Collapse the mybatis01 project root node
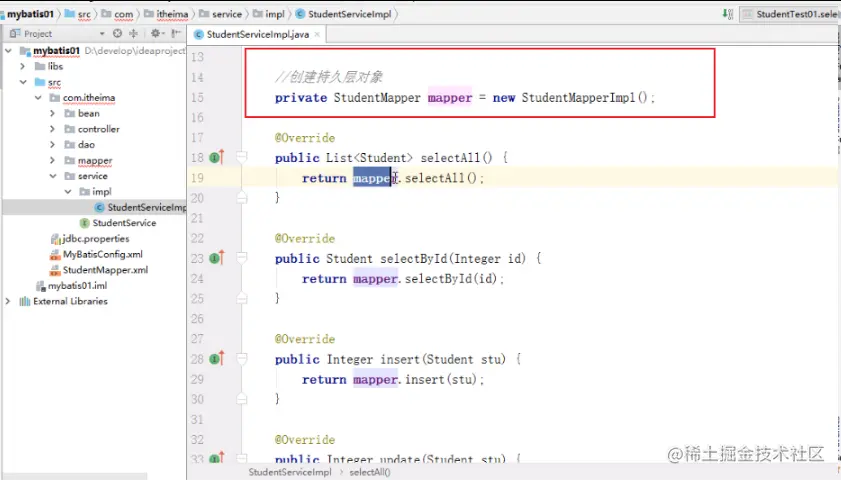Screen dimensions: 841x480 click(x=8, y=50)
